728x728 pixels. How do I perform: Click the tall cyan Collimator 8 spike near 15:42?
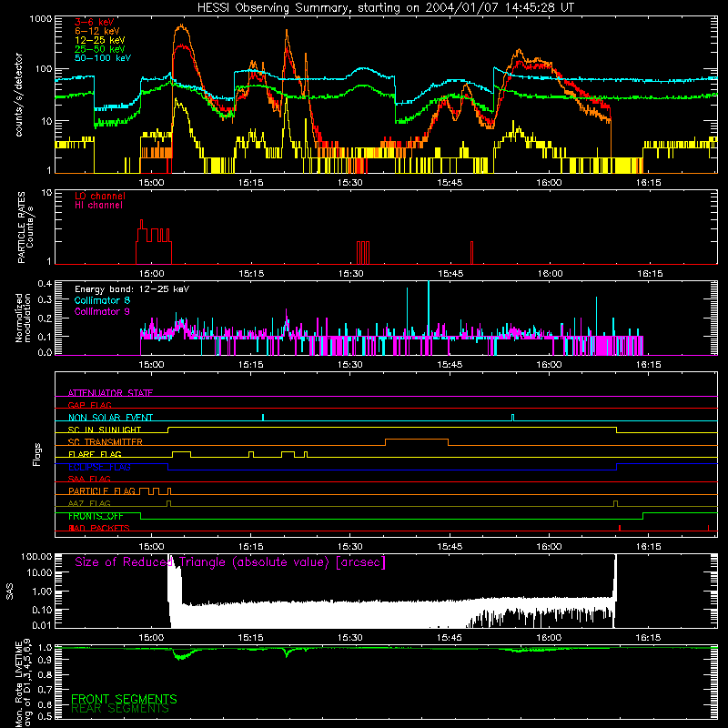pyautogui.click(x=428, y=307)
